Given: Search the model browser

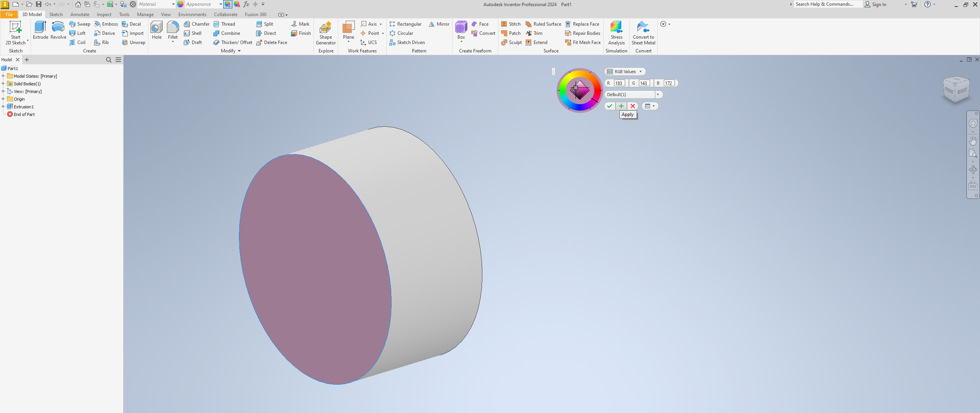Looking at the screenshot, I should click(x=109, y=60).
